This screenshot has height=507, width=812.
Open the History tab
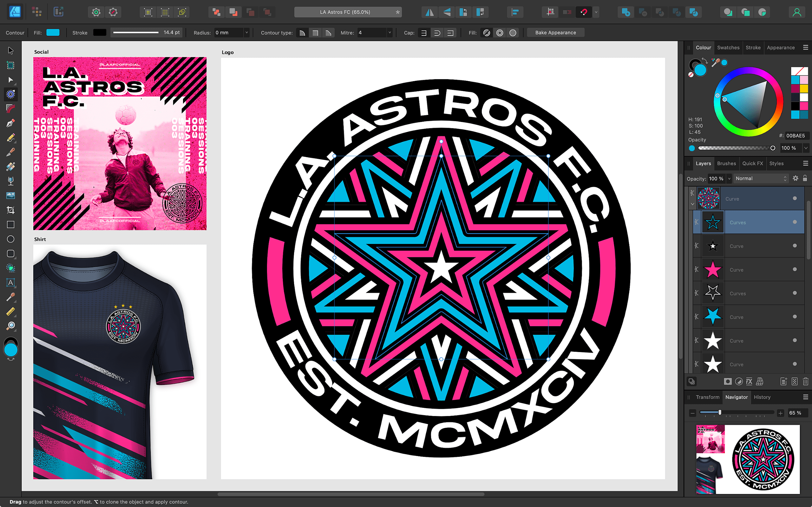coord(762,397)
